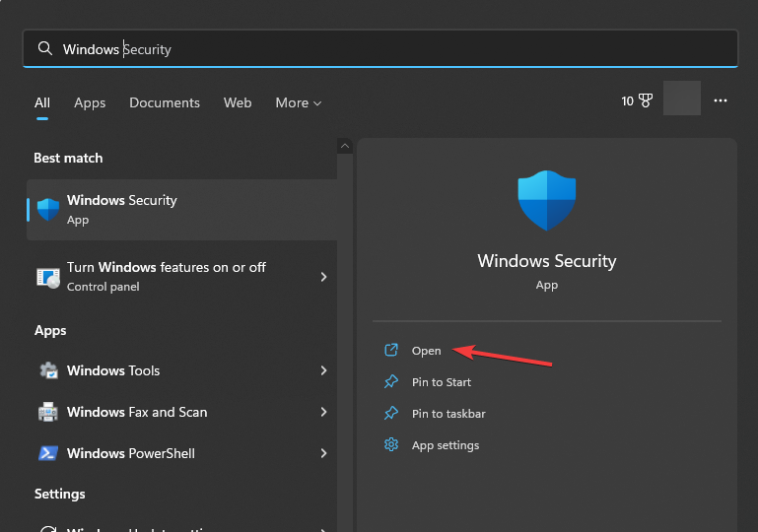Click the Windows Security search text field

click(379, 49)
